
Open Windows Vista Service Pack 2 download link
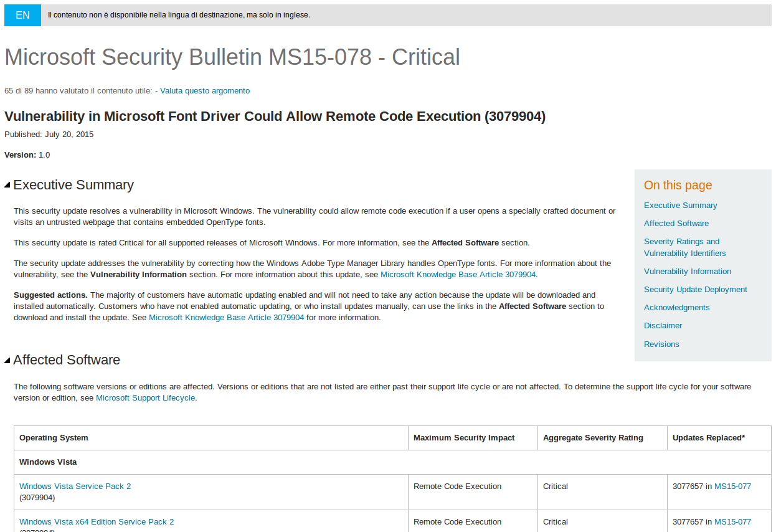[x=75, y=487]
